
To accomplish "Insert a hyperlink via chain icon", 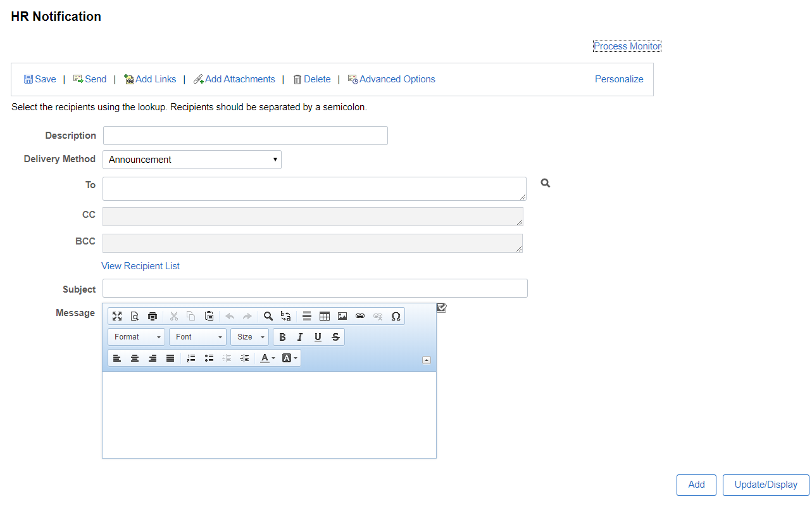I will pyautogui.click(x=360, y=316).
